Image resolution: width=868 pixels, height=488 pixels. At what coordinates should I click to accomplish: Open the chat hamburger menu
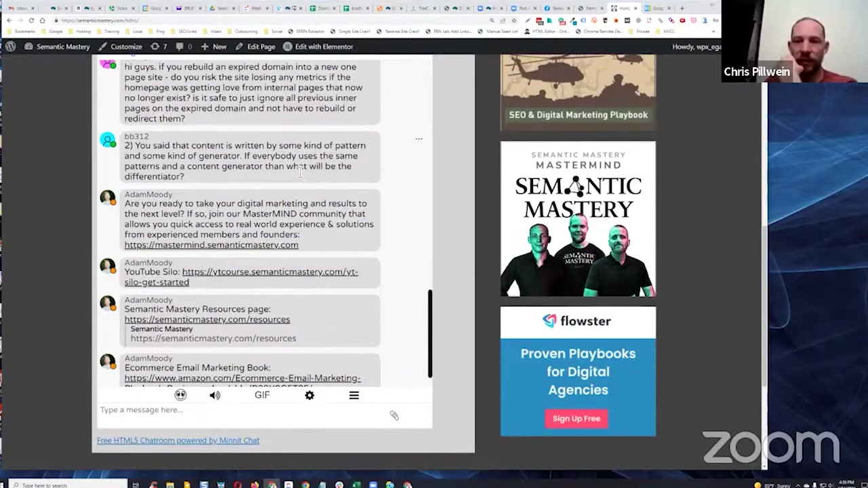(354, 395)
